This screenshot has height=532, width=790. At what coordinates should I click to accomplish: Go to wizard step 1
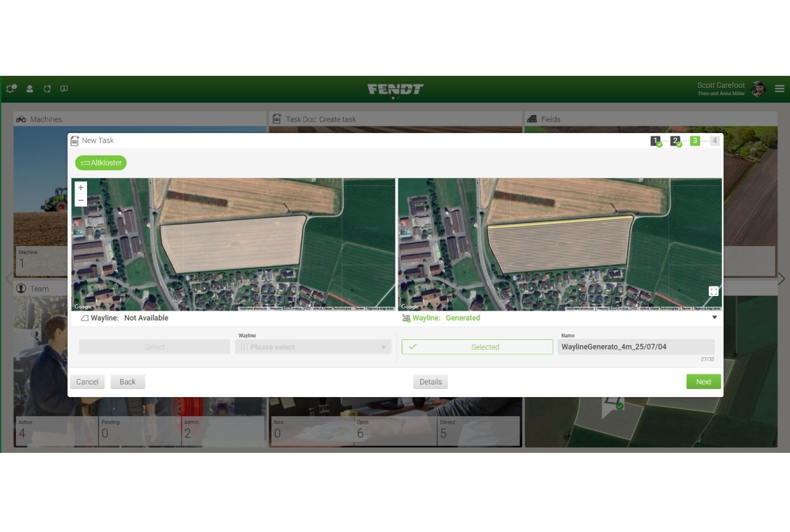tap(656, 141)
